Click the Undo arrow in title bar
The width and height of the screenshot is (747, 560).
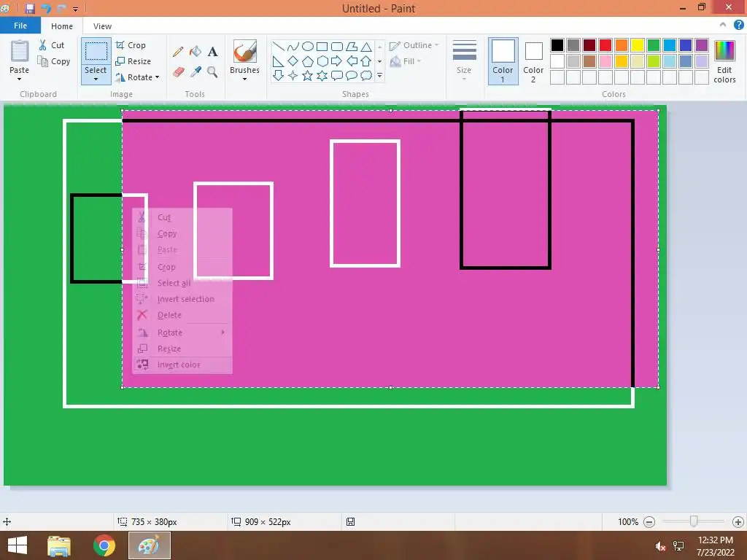click(46, 8)
